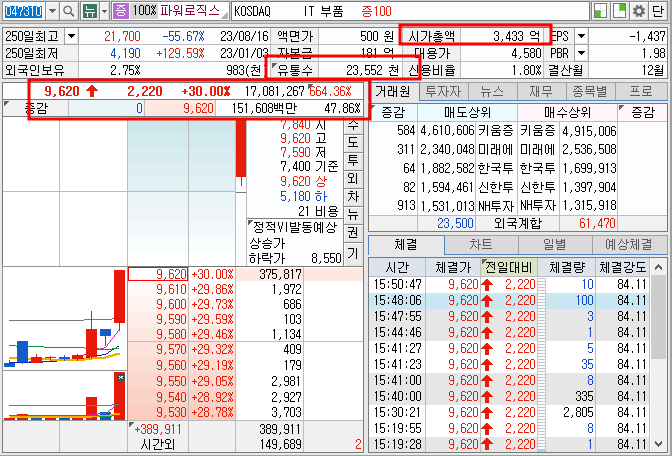The image size is (672, 456).
Task: Click the 매수상위 column header
Action: [x=567, y=113]
